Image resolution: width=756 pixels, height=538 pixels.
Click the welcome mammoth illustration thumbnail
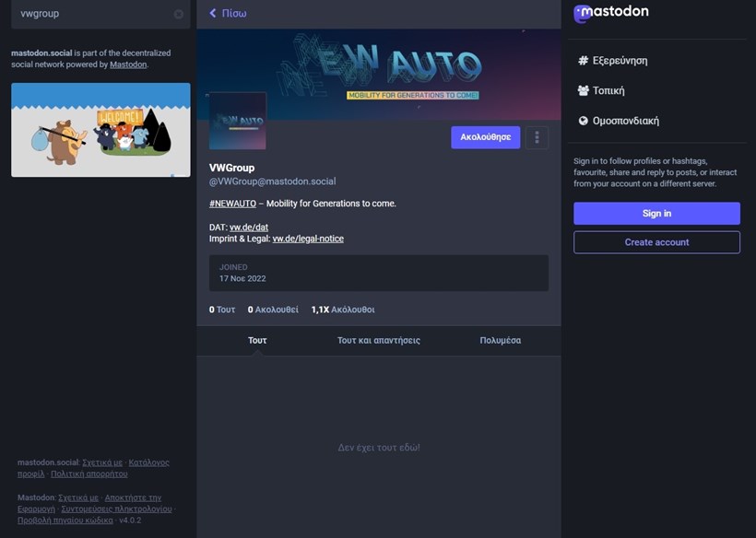tap(100, 129)
